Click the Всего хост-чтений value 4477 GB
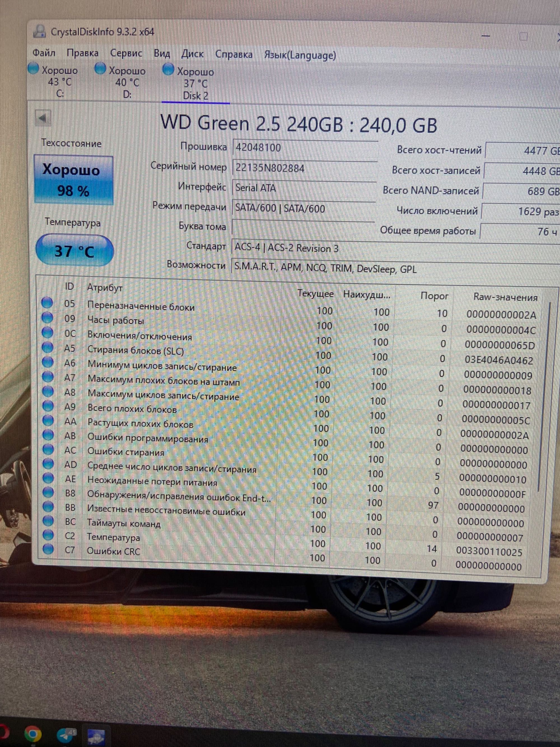 coord(522,150)
